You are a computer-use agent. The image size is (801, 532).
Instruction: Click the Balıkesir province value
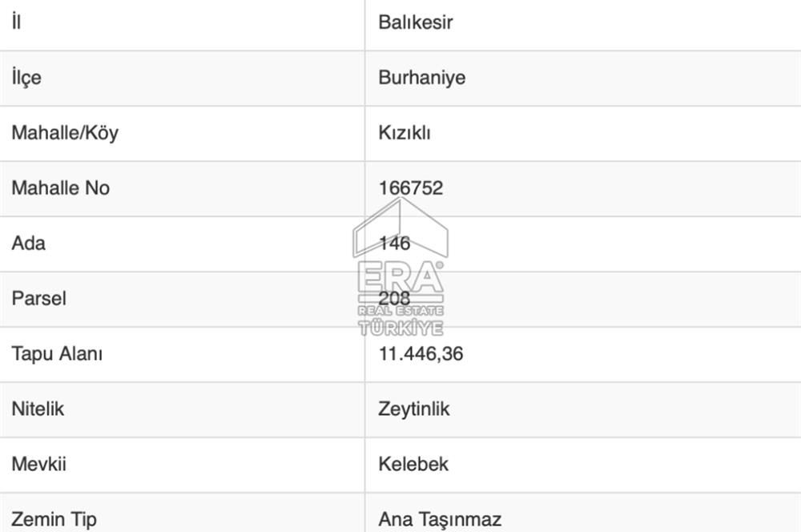tap(415, 22)
